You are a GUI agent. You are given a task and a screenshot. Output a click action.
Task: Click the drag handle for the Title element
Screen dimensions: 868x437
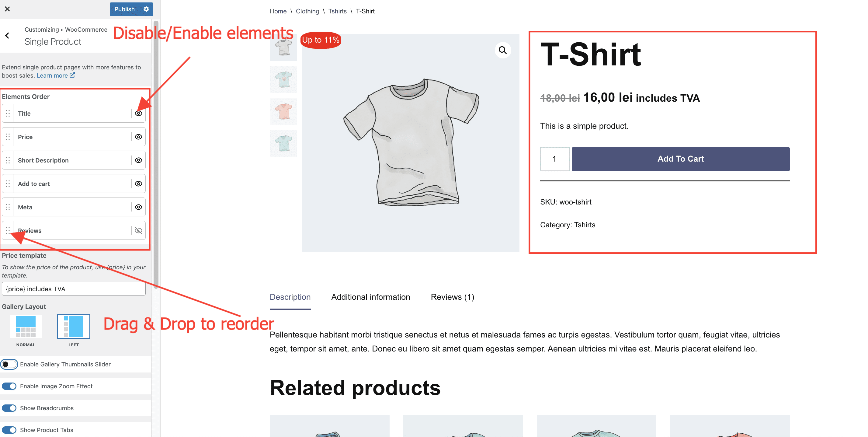click(x=8, y=113)
